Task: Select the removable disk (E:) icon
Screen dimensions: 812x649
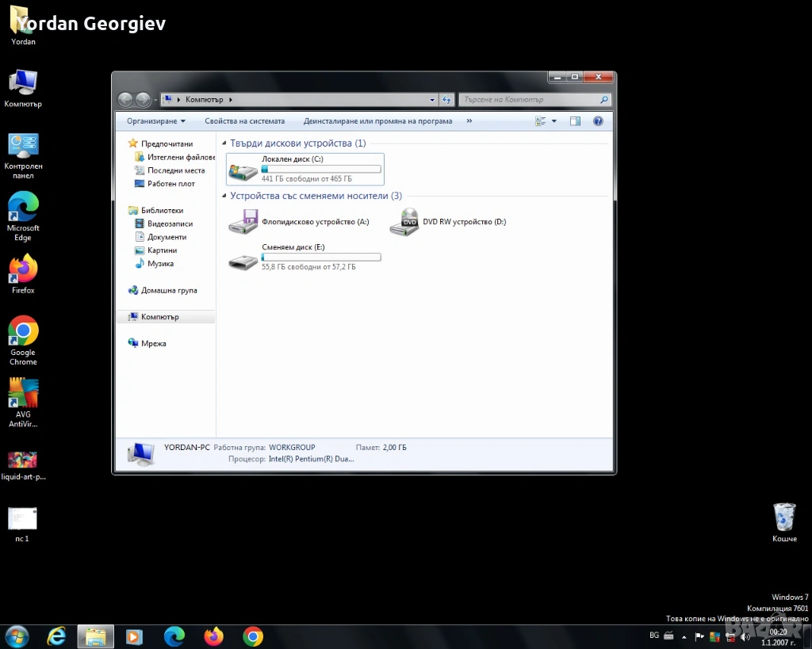Action: 243,259
